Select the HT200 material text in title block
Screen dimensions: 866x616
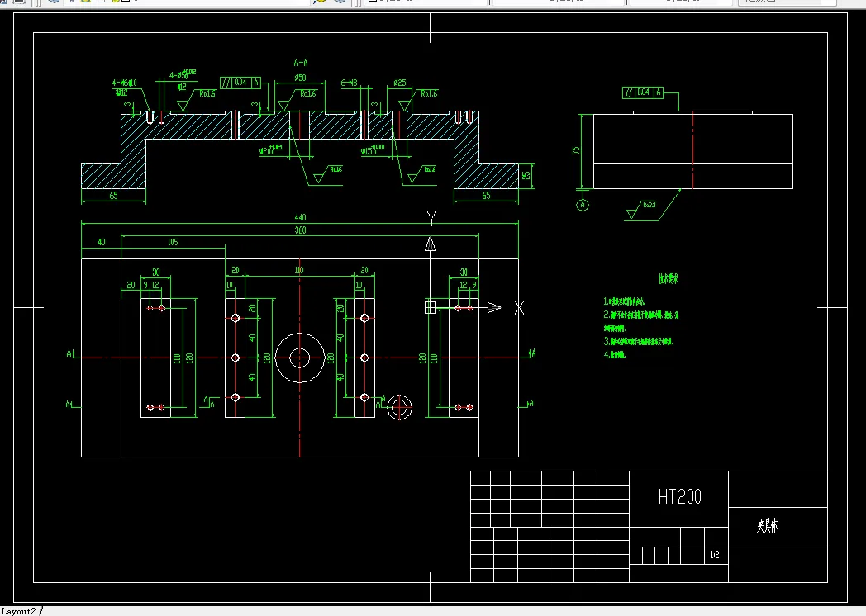click(x=680, y=497)
